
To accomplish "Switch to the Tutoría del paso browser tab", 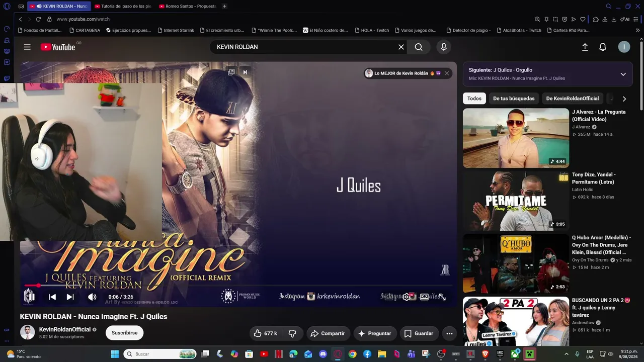I will coord(123,6).
